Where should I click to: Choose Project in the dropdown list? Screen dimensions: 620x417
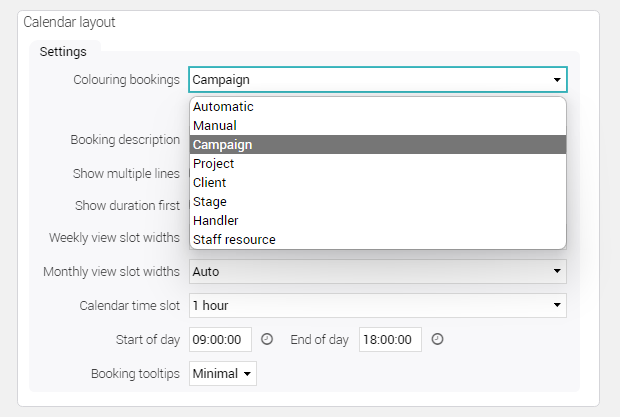pyautogui.click(x=378, y=164)
